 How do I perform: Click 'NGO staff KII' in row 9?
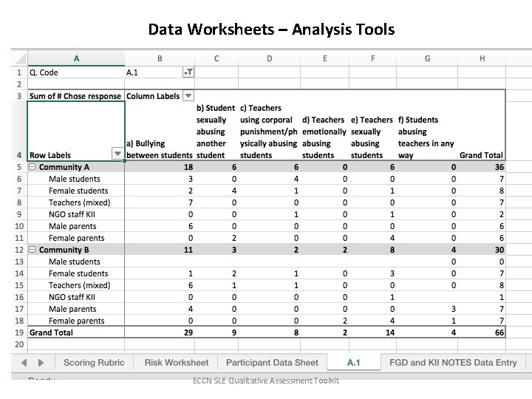pos(72,215)
